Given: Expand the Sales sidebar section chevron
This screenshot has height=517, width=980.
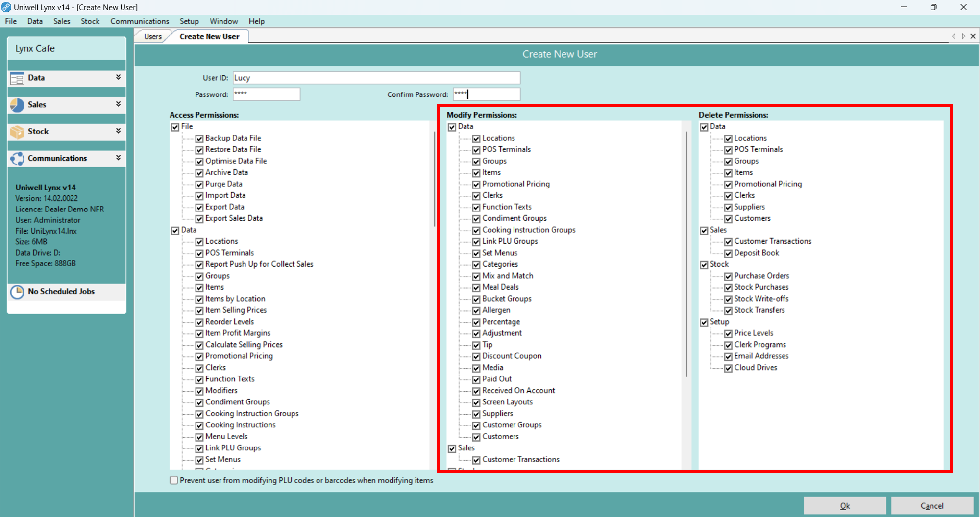Looking at the screenshot, I should pos(118,104).
